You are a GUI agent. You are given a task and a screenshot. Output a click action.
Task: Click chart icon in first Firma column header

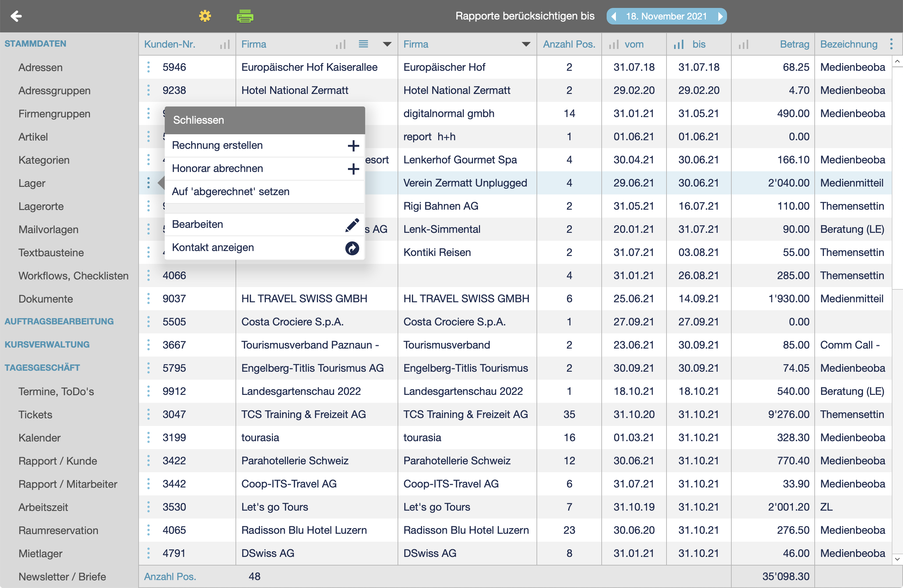click(340, 44)
